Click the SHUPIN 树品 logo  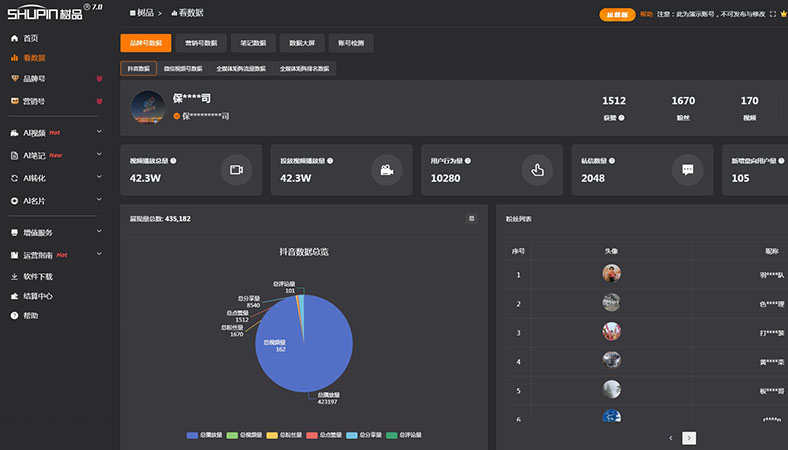pos(54,12)
